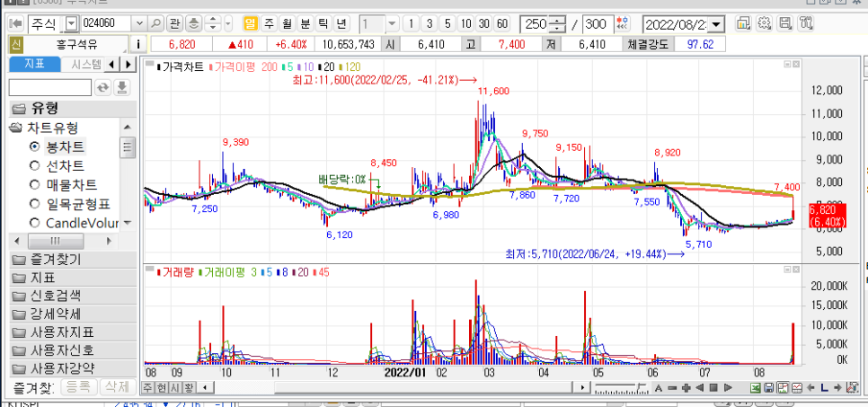Open the 사용자신호 folder section
The height and width of the screenshot is (407, 868).
point(73,350)
